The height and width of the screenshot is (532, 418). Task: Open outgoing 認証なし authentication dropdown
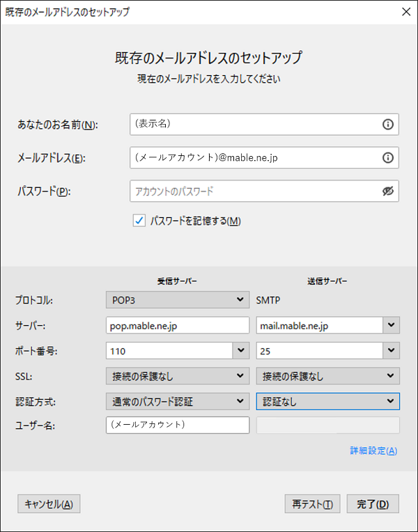point(327,401)
